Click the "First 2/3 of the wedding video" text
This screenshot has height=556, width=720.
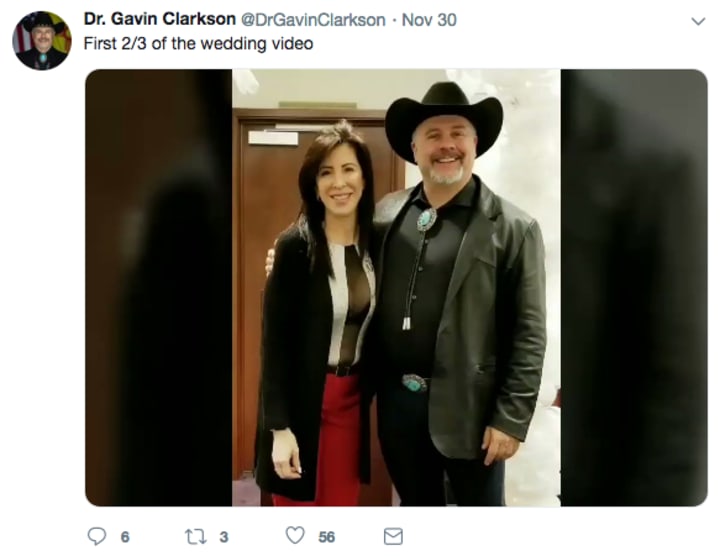click(x=198, y=44)
